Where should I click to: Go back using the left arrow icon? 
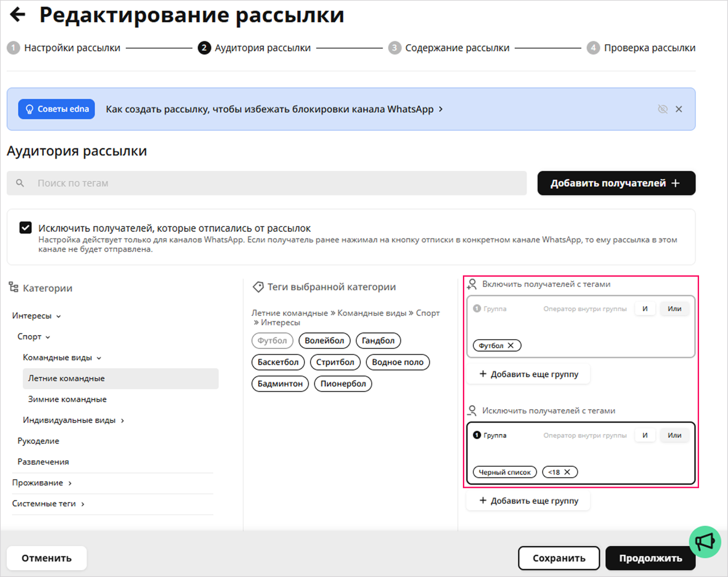(x=18, y=14)
